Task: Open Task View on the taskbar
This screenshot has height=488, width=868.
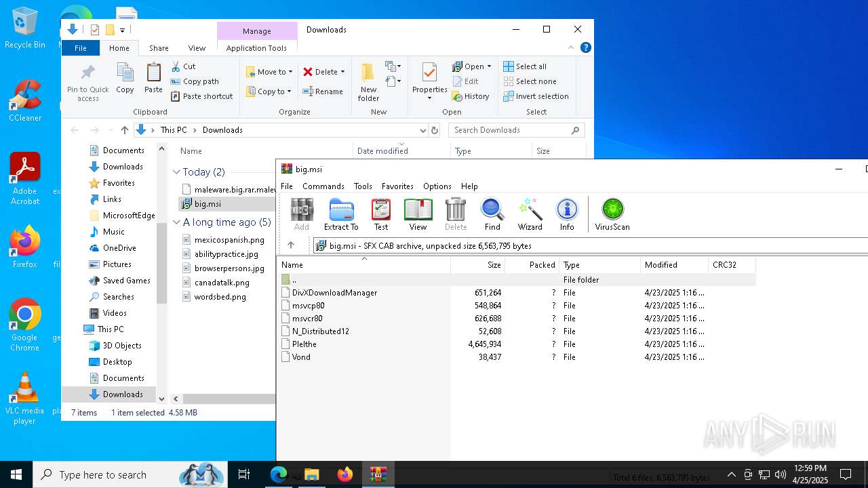Action: point(244,474)
